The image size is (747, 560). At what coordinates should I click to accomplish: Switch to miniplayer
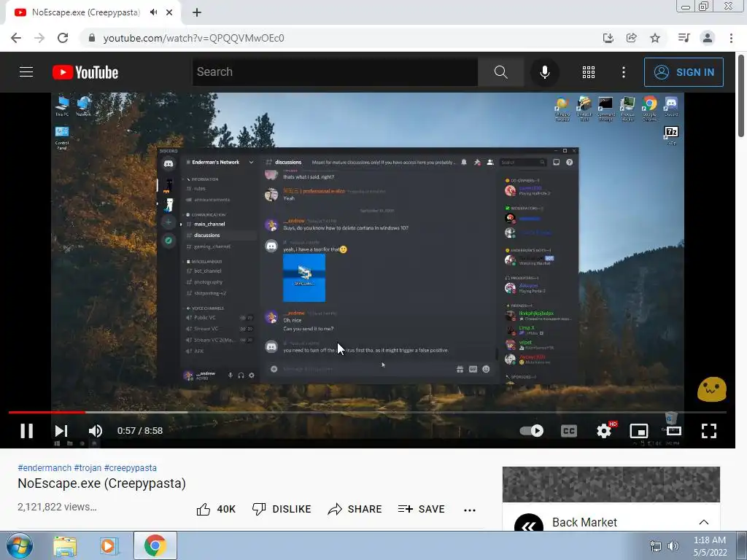pyautogui.click(x=639, y=430)
